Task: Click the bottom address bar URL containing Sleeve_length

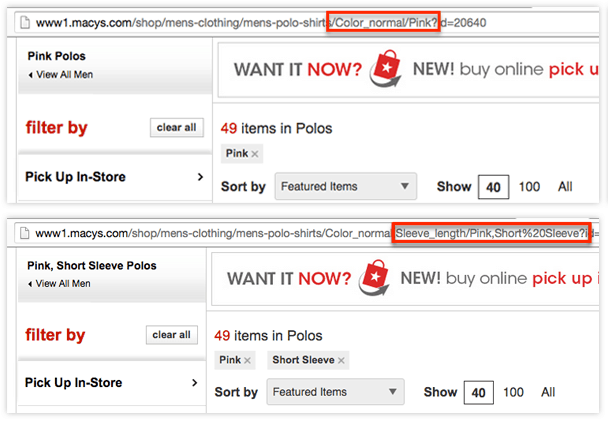Action: [317, 233]
